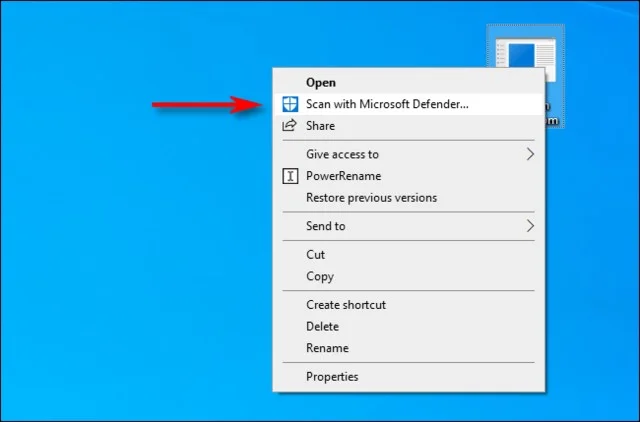Open the file Properties
The height and width of the screenshot is (422, 640).
click(x=332, y=377)
